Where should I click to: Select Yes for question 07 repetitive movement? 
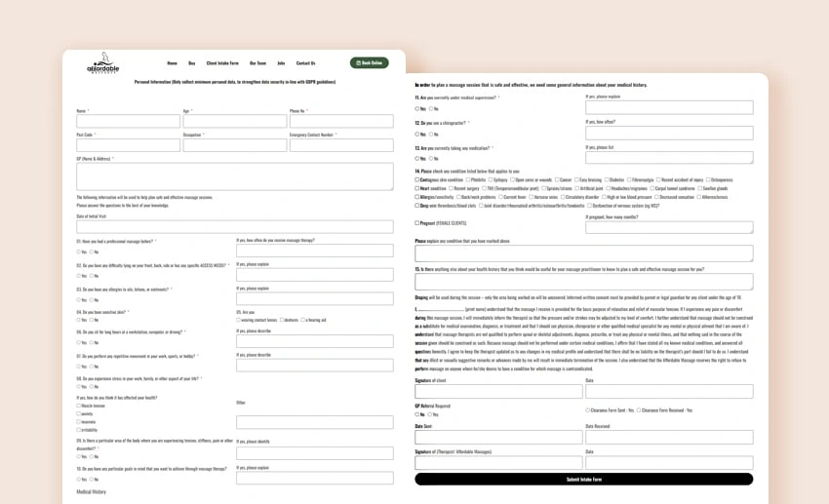[79, 367]
